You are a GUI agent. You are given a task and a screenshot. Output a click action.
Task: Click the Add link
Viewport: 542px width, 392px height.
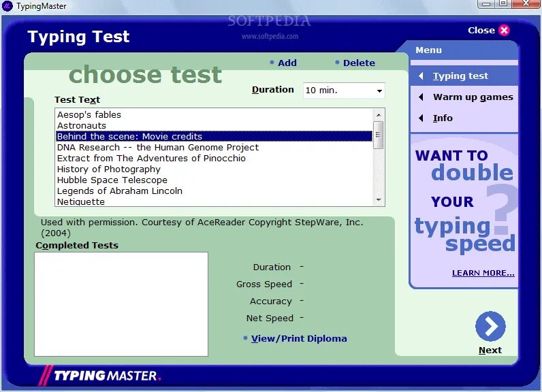click(x=287, y=63)
